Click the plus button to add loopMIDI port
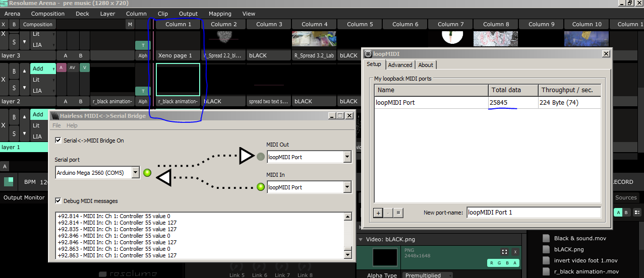This screenshot has height=278, width=644. 378,213
